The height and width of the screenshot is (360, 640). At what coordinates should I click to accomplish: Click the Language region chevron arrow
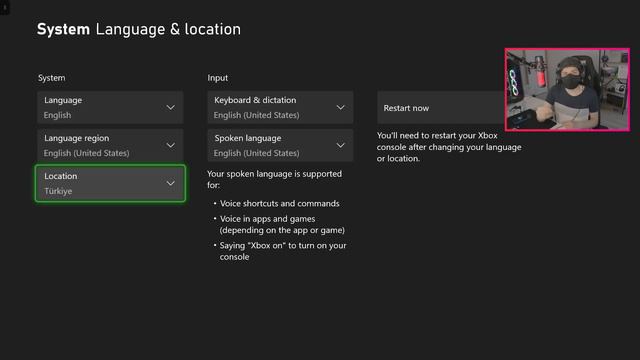(x=171, y=145)
